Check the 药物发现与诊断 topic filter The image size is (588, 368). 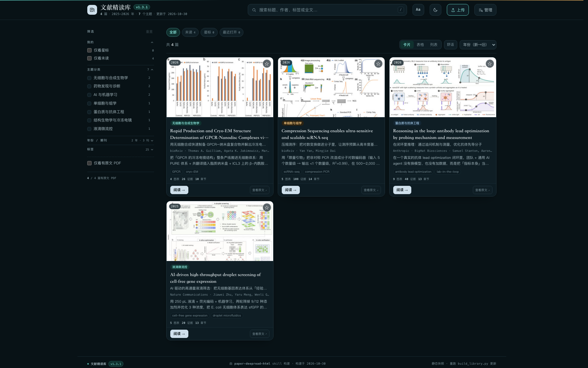89,86
